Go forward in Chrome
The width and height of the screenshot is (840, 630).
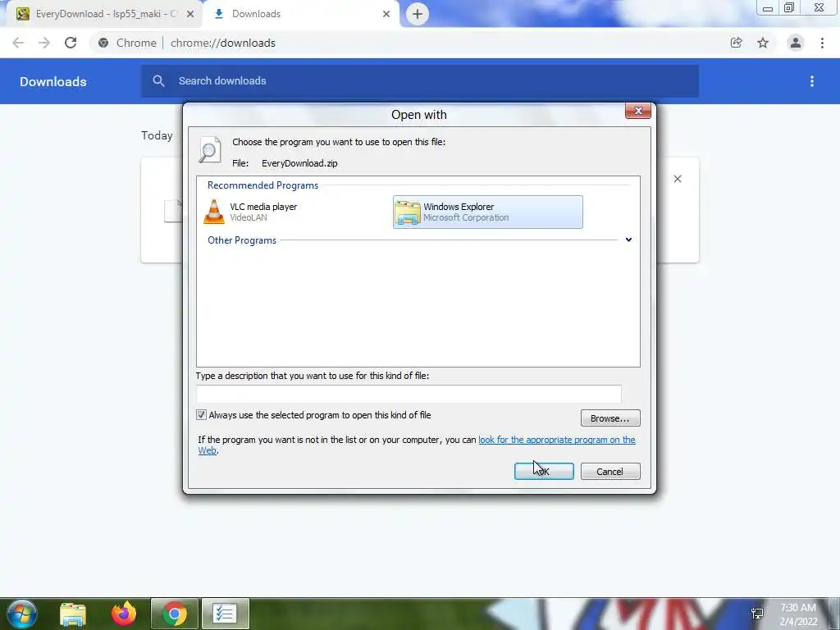point(44,43)
